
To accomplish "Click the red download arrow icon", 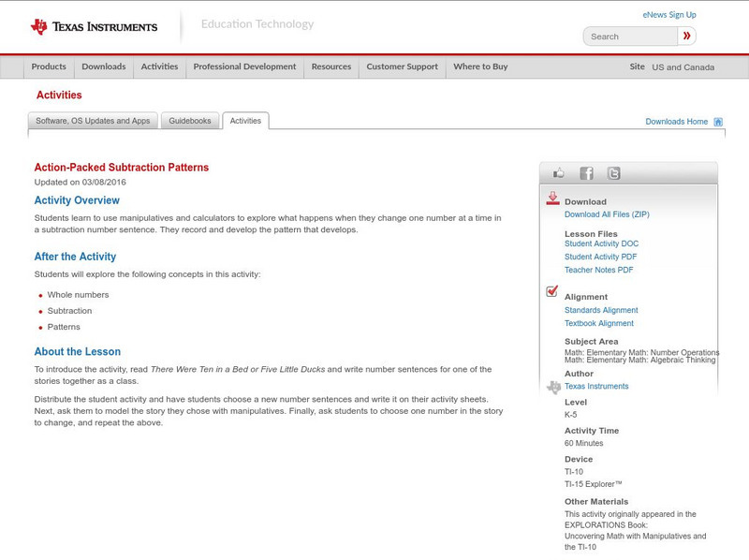I will [552, 196].
